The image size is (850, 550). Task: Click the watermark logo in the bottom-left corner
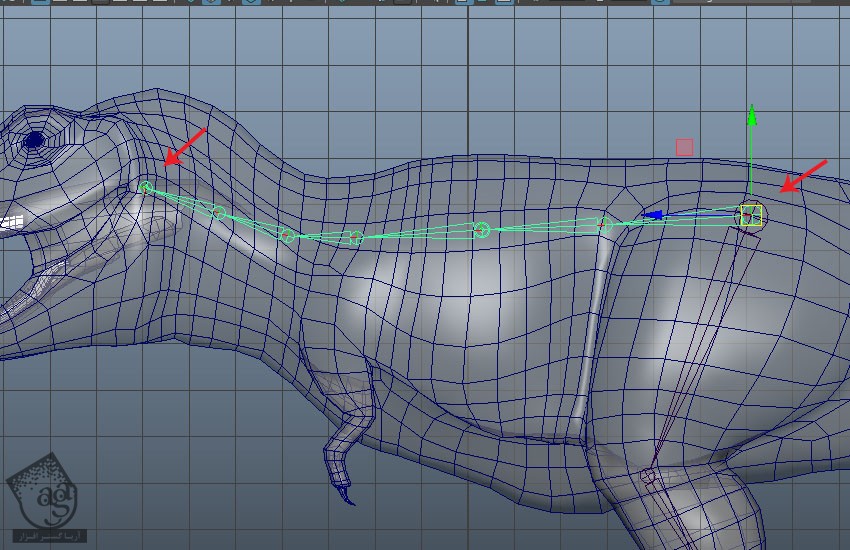coord(42,493)
